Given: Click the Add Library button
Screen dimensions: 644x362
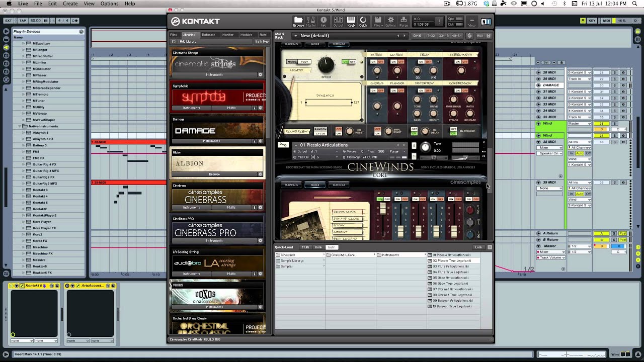Looking at the screenshot, I should pyautogui.click(x=188, y=42).
